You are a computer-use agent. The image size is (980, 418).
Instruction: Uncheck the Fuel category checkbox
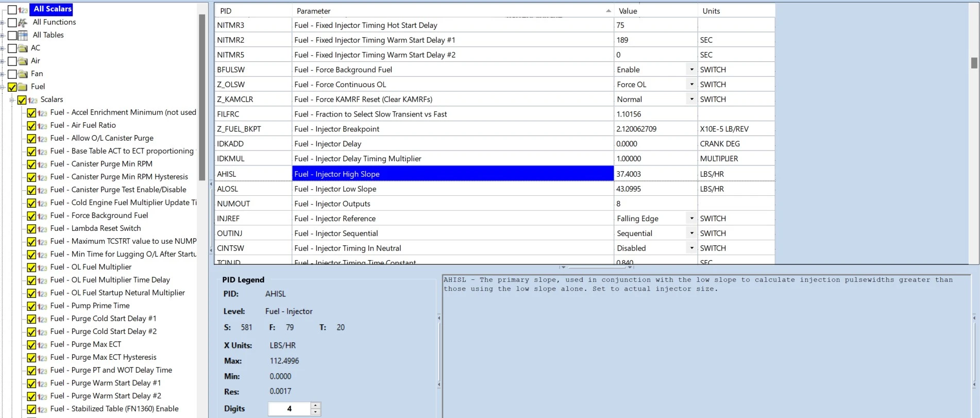point(12,87)
